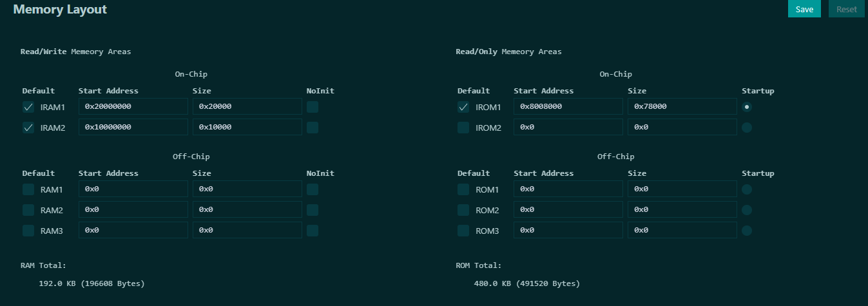Screen dimensions: 868x306
Task: Click RAM3 size field
Action: point(247,231)
